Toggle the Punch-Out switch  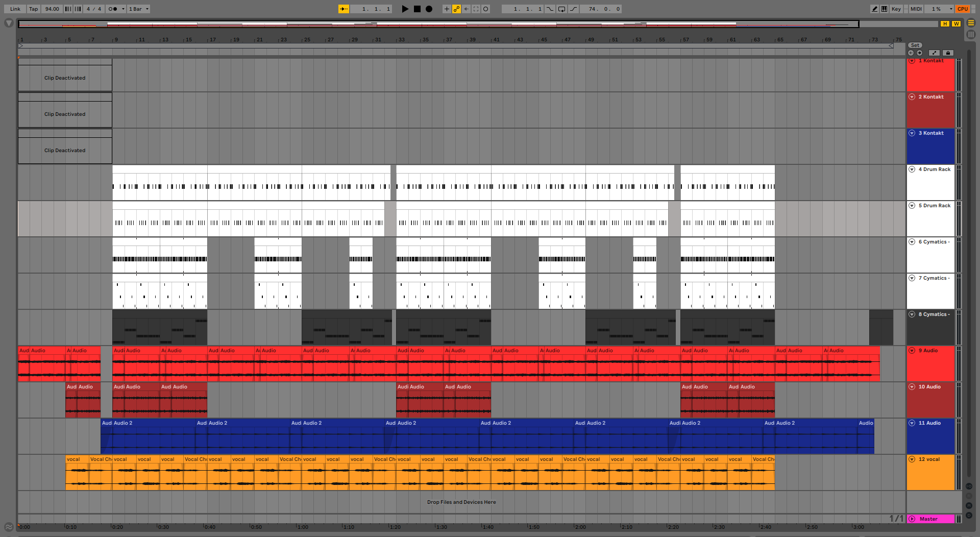pos(573,9)
